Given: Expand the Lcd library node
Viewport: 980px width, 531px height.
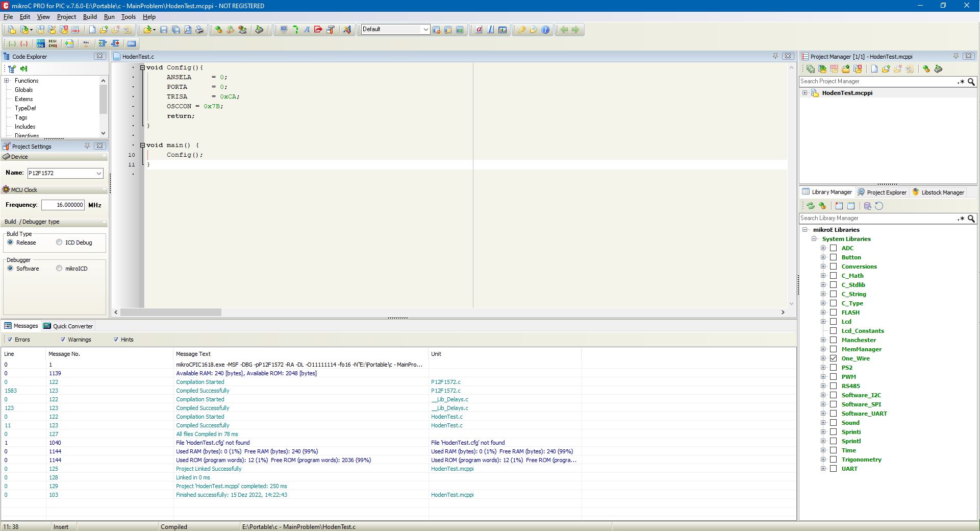Looking at the screenshot, I should click(823, 322).
